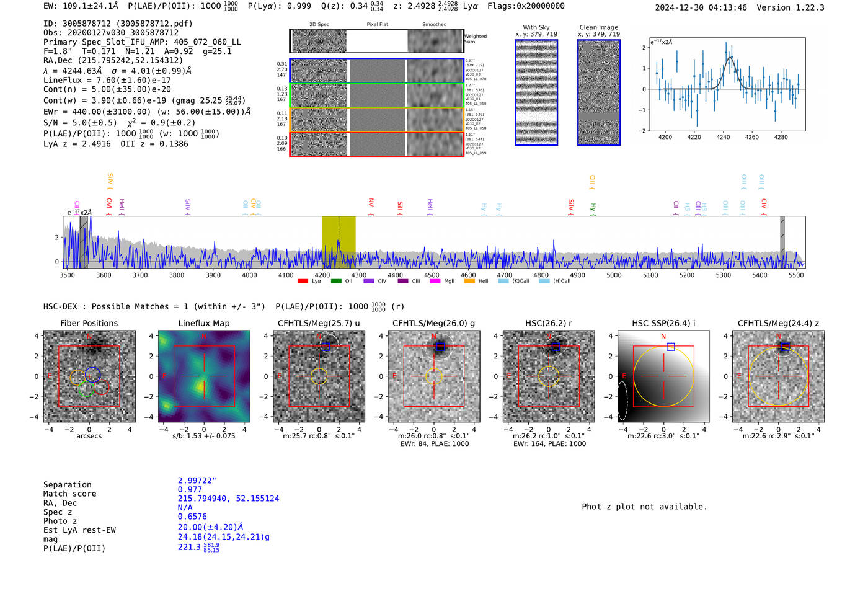Open the CFHTLS/Meg(25.7) u cutout
The image size is (868, 591).
pos(319,376)
